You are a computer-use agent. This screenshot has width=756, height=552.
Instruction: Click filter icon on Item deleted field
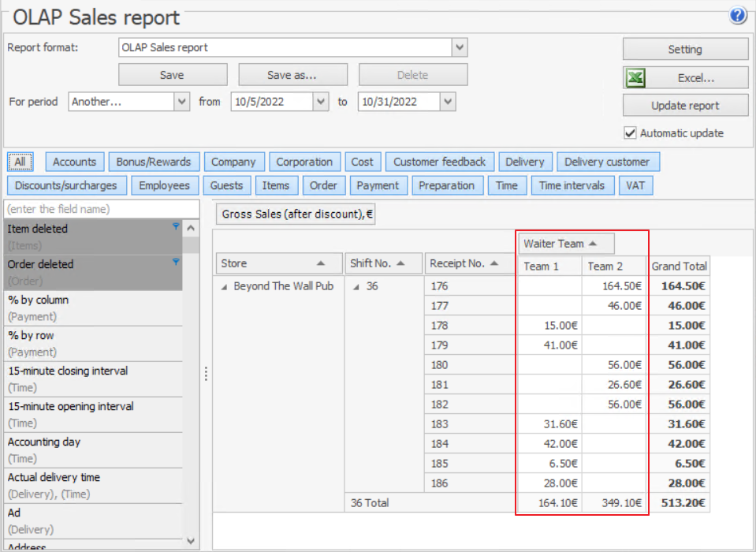pos(176,226)
